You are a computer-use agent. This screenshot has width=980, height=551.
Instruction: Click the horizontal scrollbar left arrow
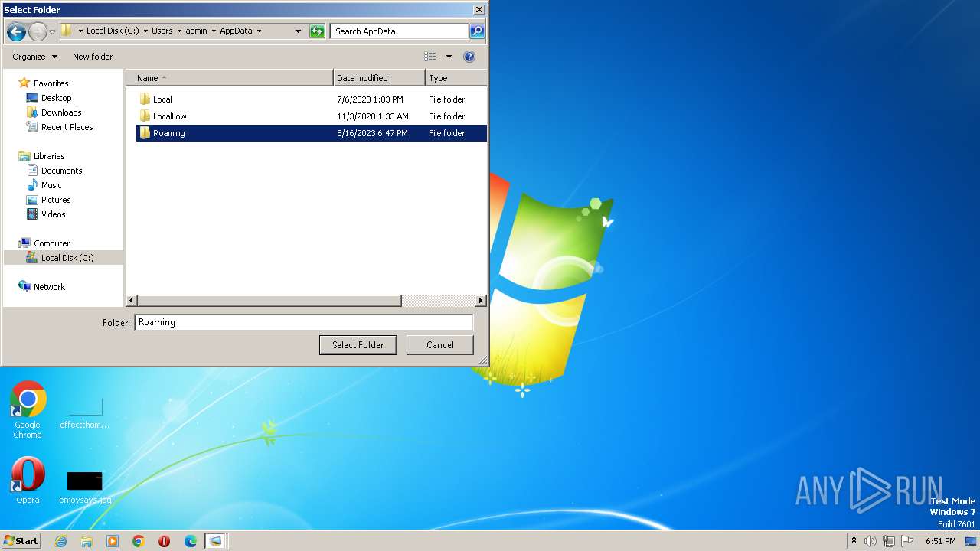point(131,301)
